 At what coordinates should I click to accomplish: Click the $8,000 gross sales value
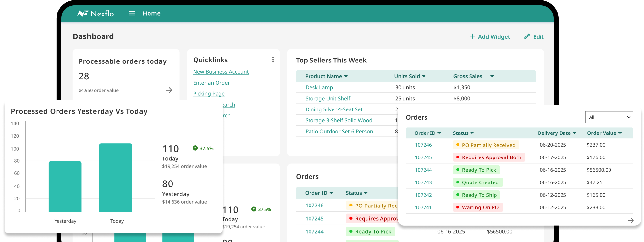pyautogui.click(x=462, y=98)
